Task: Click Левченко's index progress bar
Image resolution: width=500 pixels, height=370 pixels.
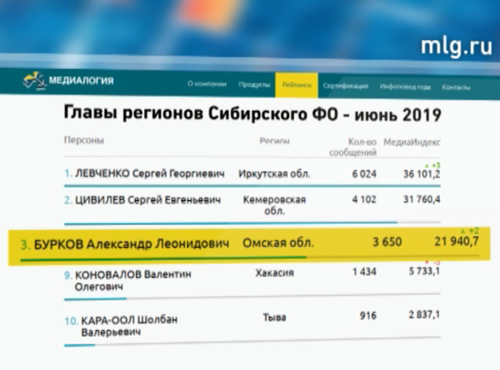Action: (252, 186)
